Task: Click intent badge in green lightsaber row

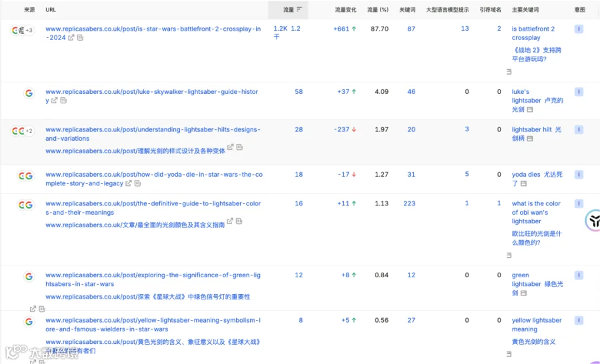Action: point(579,275)
